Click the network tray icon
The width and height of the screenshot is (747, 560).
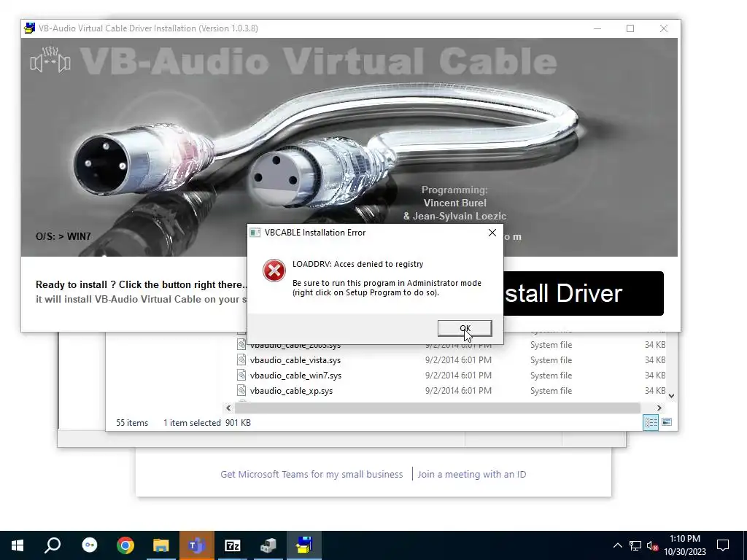point(635,545)
